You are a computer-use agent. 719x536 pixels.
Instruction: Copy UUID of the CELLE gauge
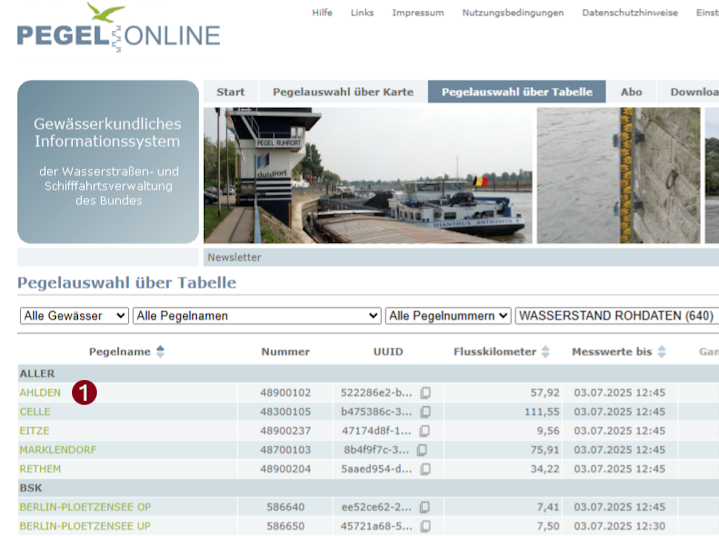point(425,412)
